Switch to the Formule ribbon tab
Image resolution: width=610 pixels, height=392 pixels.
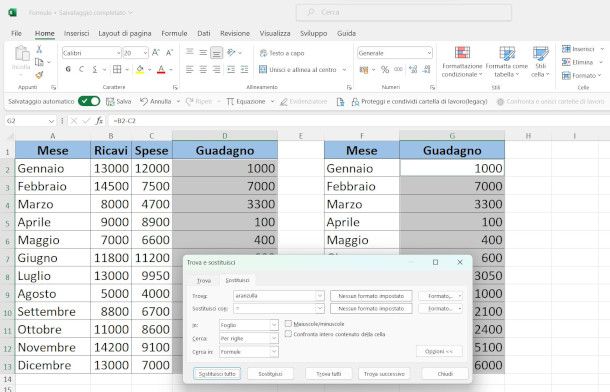coord(174,33)
